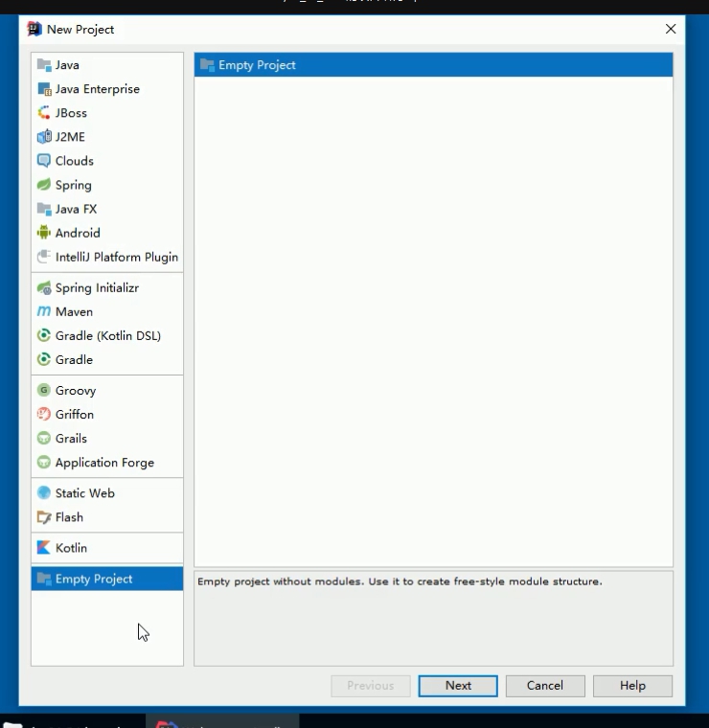Select "Spring" label in list
The height and width of the screenshot is (728, 709).
[74, 185]
